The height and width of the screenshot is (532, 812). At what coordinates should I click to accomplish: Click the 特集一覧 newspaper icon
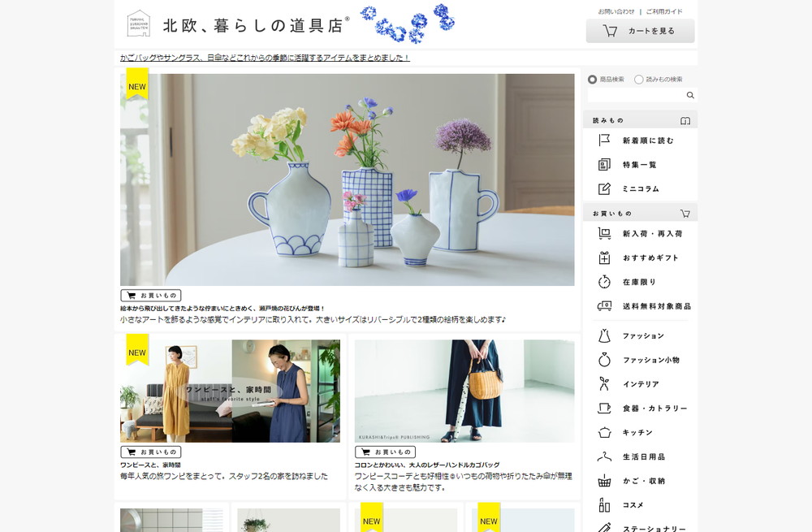click(x=604, y=165)
